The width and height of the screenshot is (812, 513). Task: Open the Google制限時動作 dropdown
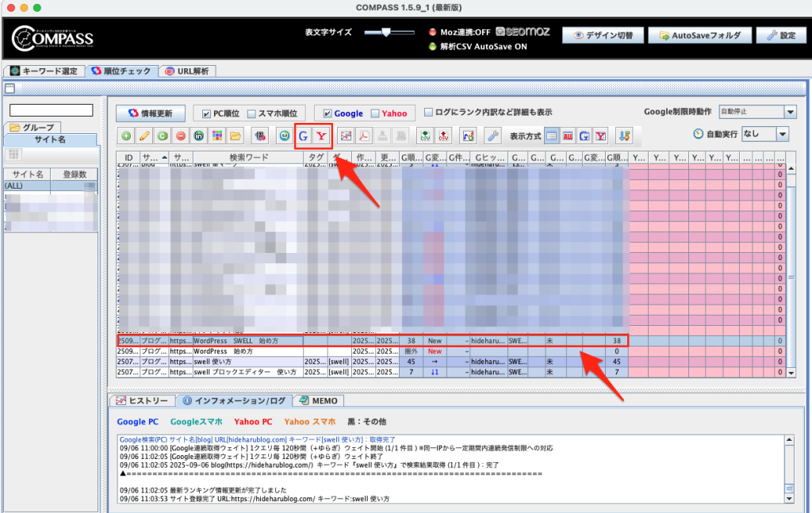[x=756, y=113]
